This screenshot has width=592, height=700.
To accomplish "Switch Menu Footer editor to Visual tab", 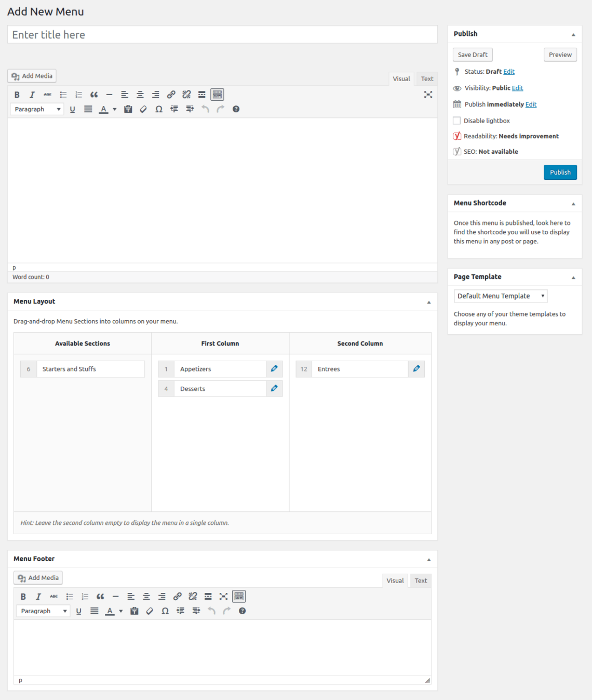I will click(x=395, y=581).
